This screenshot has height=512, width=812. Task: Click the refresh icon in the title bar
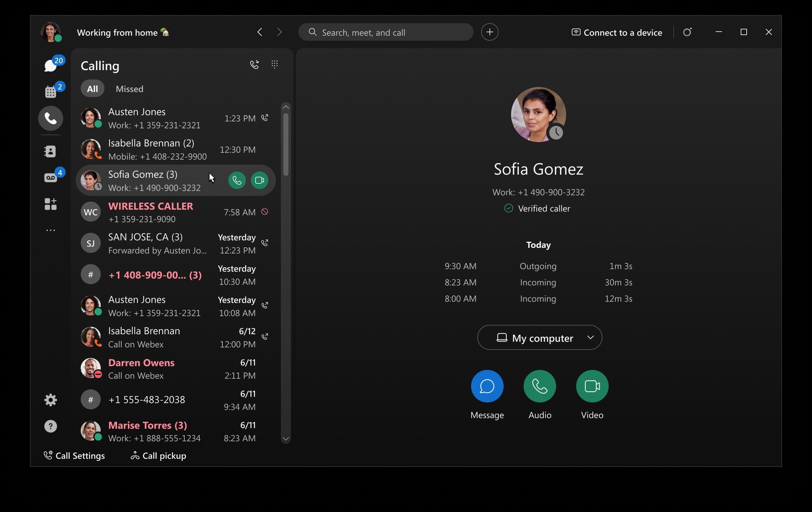coord(687,32)
